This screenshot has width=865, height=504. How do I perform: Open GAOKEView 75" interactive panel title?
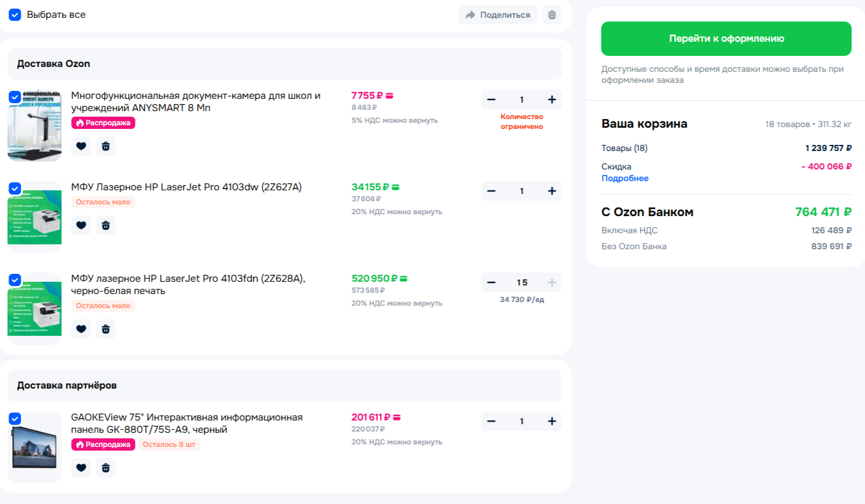(187, 424)
